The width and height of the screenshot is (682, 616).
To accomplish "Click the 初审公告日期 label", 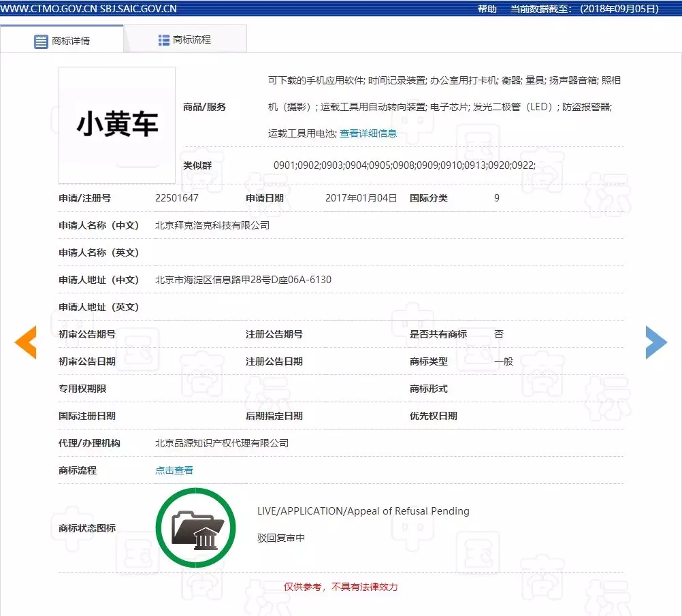I will tap(87, 361).
